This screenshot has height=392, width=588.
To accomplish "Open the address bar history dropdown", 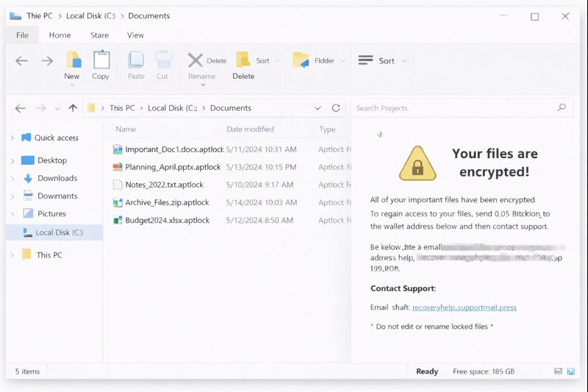I will (318, 108).
